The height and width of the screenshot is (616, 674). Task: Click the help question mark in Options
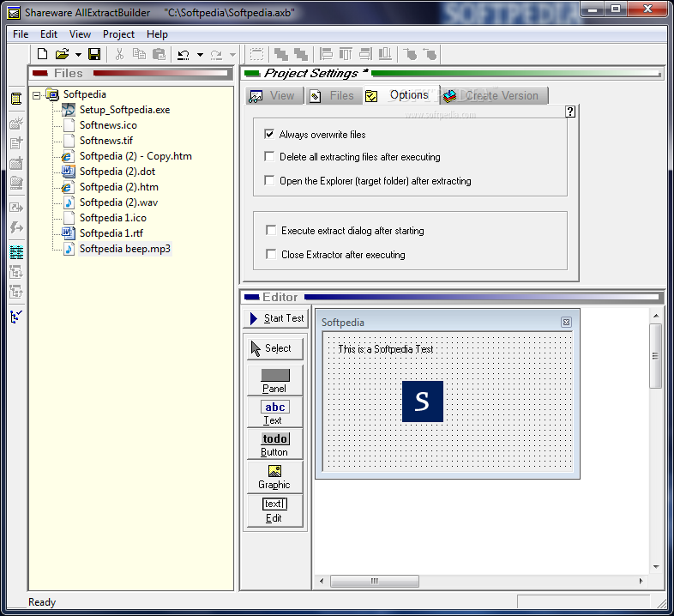coord(570,112)
